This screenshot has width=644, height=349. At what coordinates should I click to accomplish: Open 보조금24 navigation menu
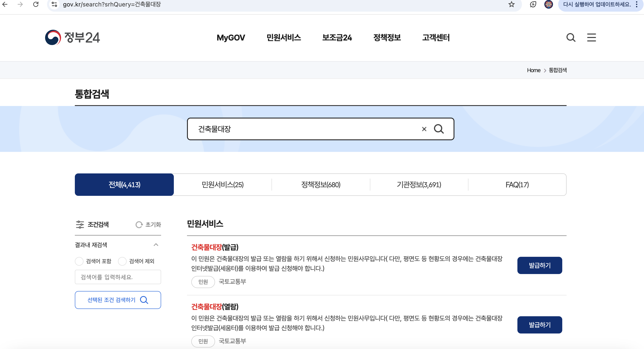(337, 38)
